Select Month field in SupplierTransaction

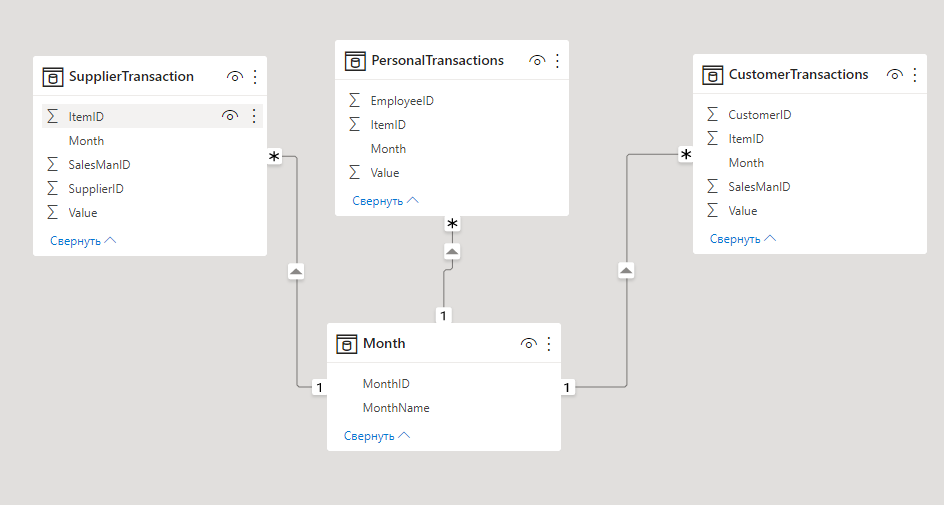[86, 141]
